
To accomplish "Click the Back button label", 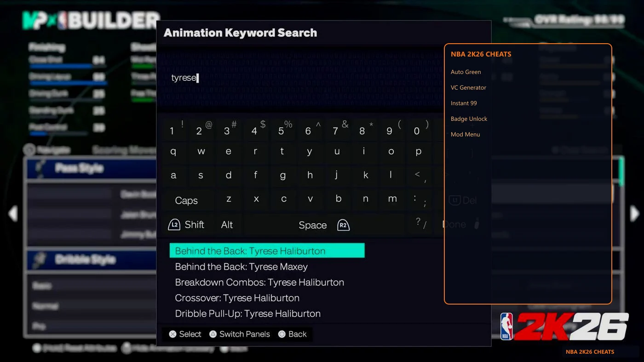I will (x=297, y=334).
